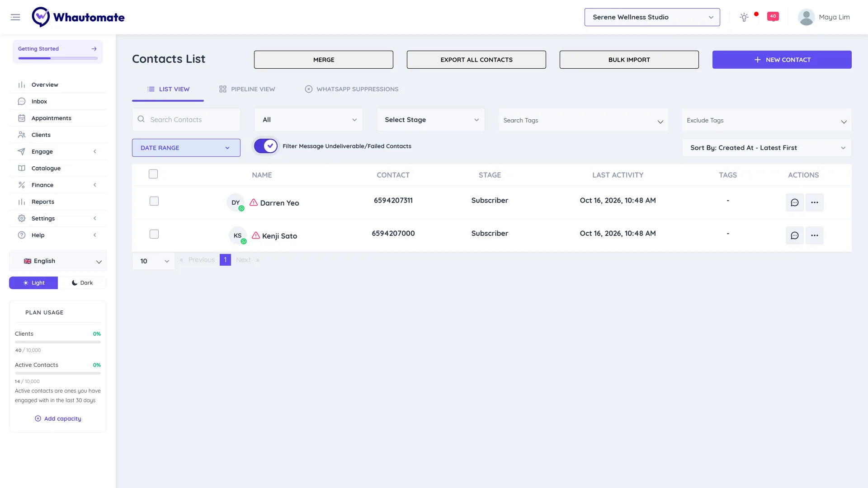The width and height of the screenshot is (868, 488).
Task: Click warning icon beside Kenji Sato
Action: point(256,235)
